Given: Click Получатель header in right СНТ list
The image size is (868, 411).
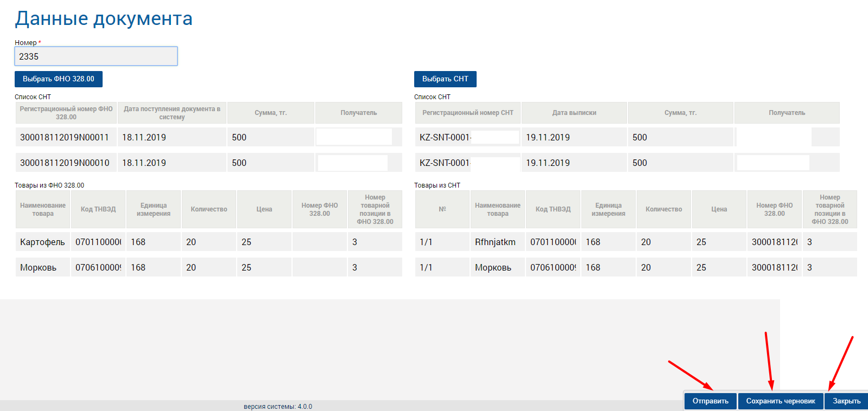Looking at the screenshot, I should (x=787, y=113).
